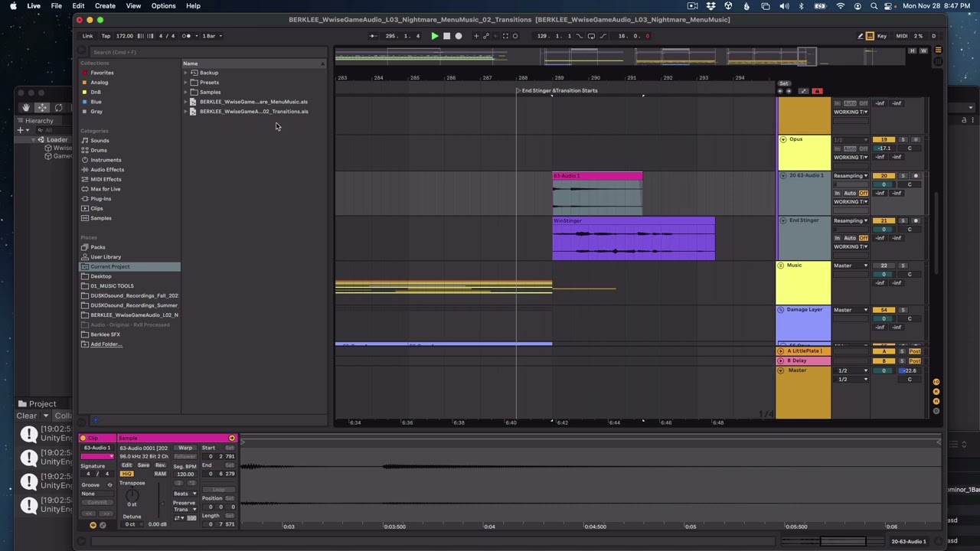The width and height of the screenshot is (980, 551).
Task: Toggle the Warp button in Sample box
Action: [x=185, y=448]
